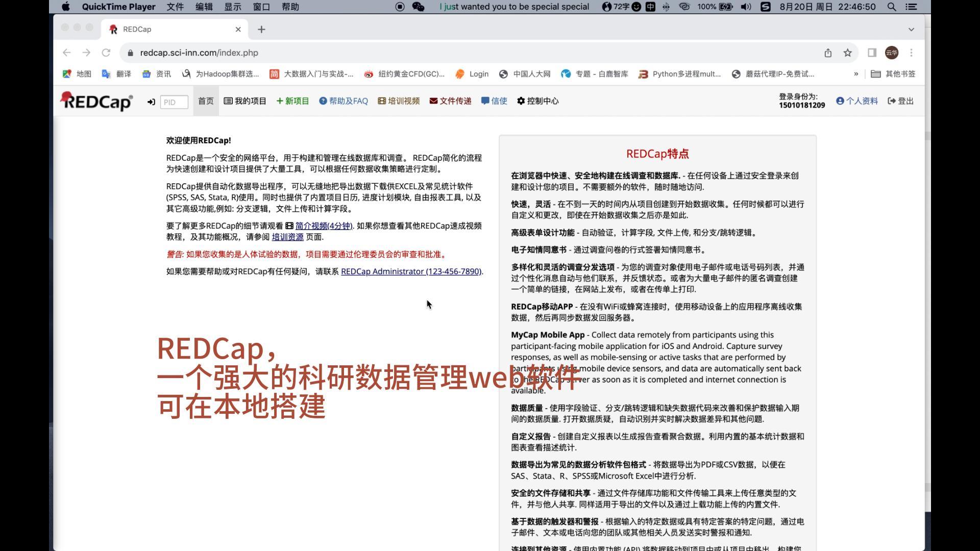Contact REDCap Administrator link
Viewport: 980px width, 551px height.
click(411, 271)
